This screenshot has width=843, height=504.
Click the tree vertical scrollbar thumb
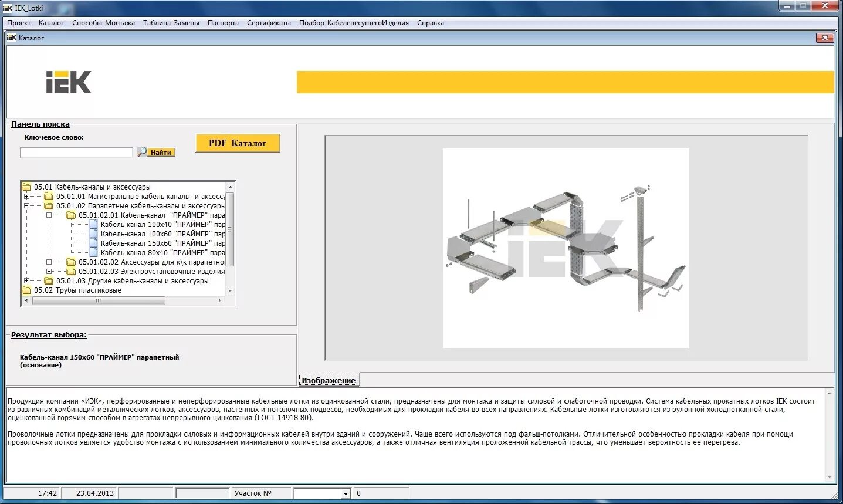click(x=230, y=229)
